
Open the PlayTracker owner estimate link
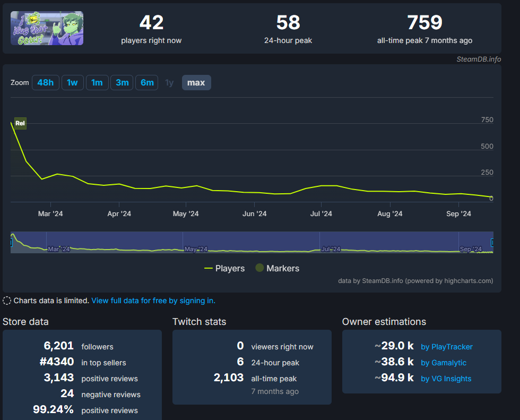447,347
